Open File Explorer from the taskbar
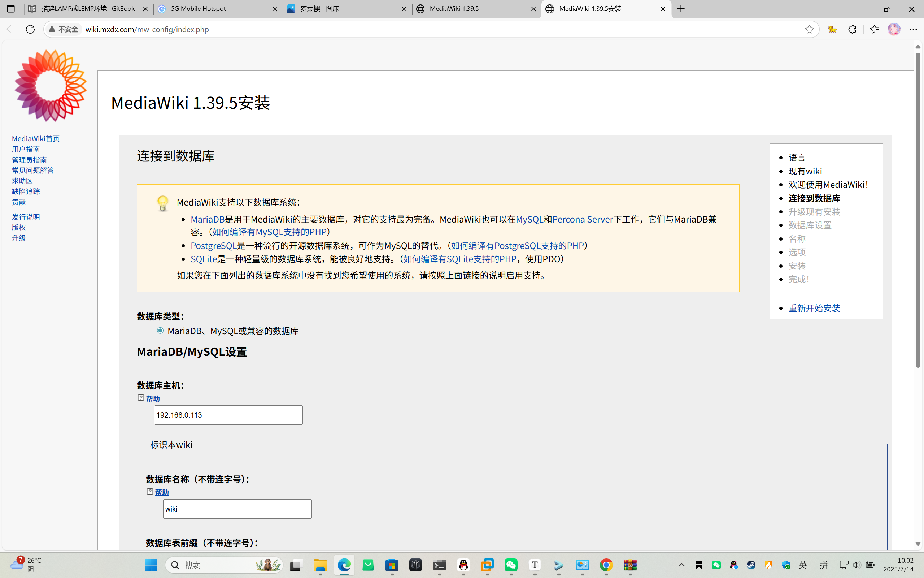924x578 pixels. 321,565
